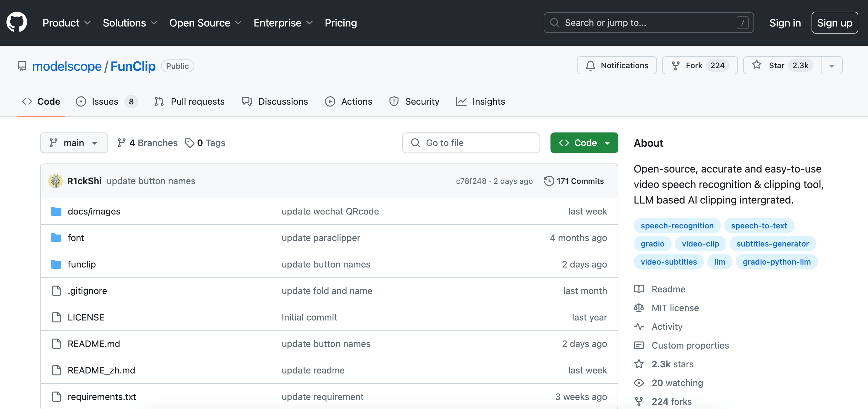Click the Activity pulse icon
The image size is (868, 409).
click(x=639, y=327)
